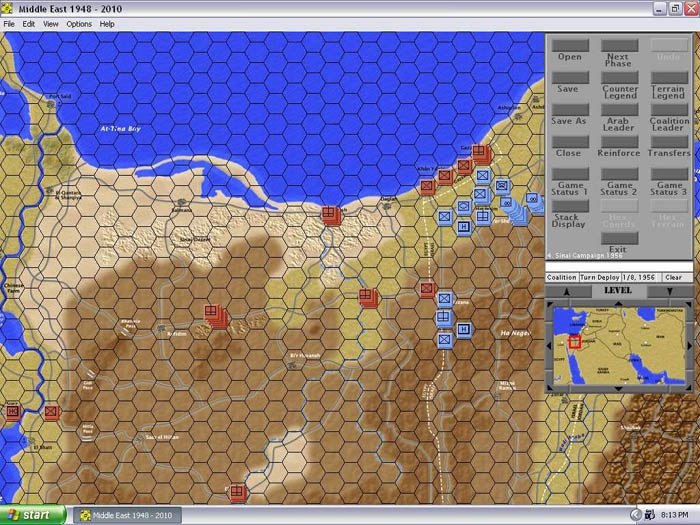This screenshot has width=700, height=525.
Task: Select blue infantry counter directly below Gaza stack
Action: coord(483,176)
